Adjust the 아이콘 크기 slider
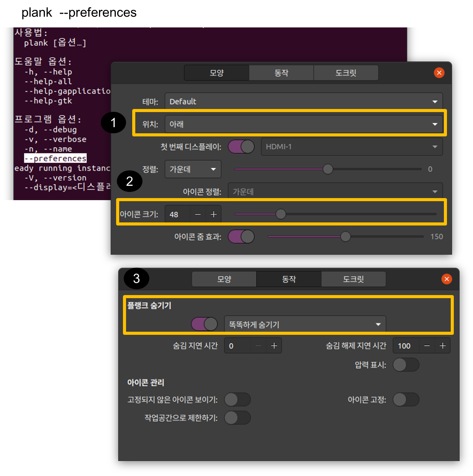 335,214
